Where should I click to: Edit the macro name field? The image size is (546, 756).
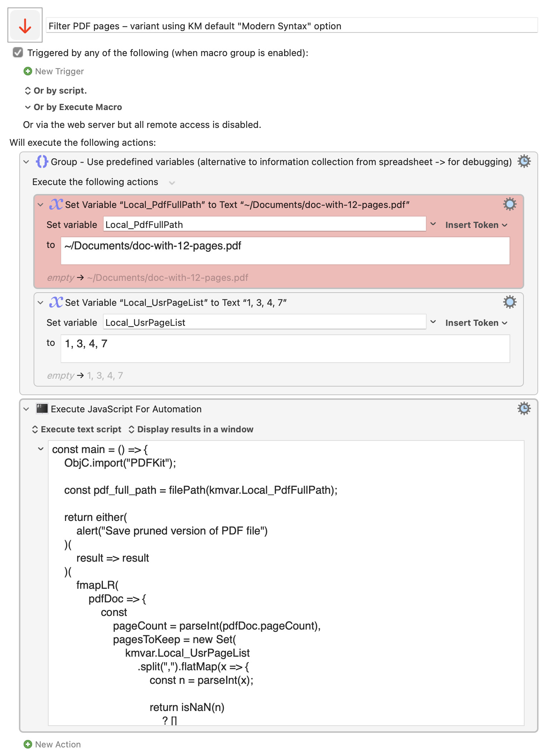click(292, 26)
